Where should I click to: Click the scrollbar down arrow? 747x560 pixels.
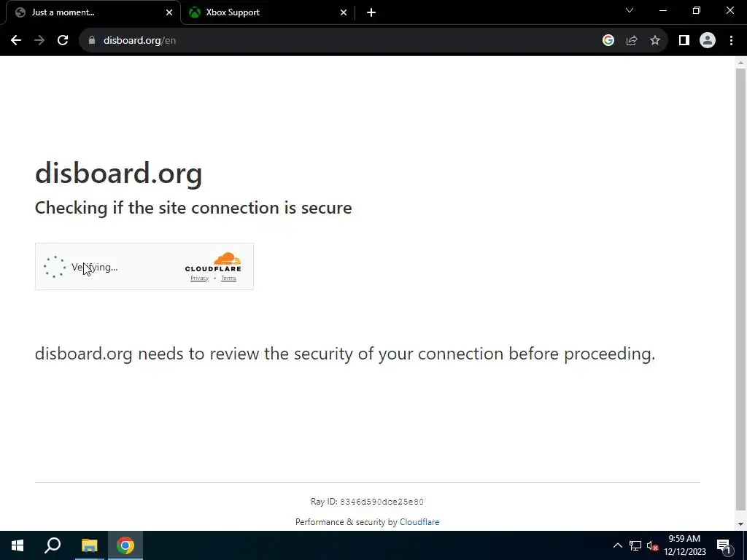click(x=740, y=524)
